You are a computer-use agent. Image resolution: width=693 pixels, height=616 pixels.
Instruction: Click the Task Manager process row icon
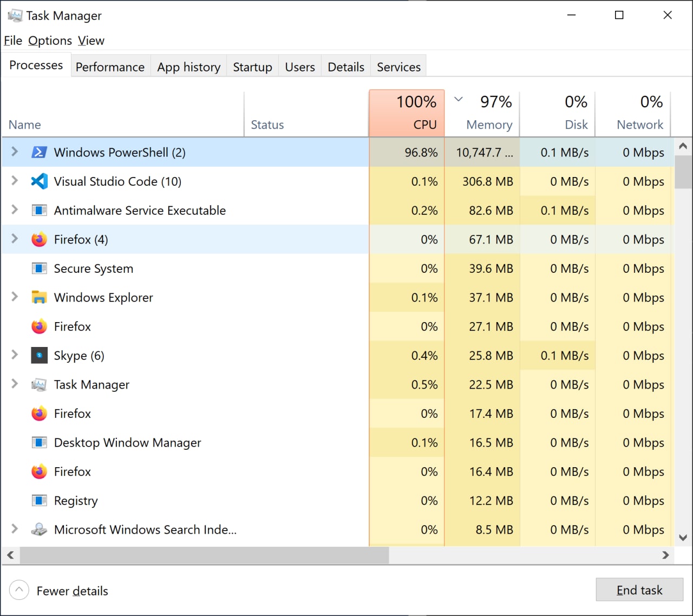[39, 385]
